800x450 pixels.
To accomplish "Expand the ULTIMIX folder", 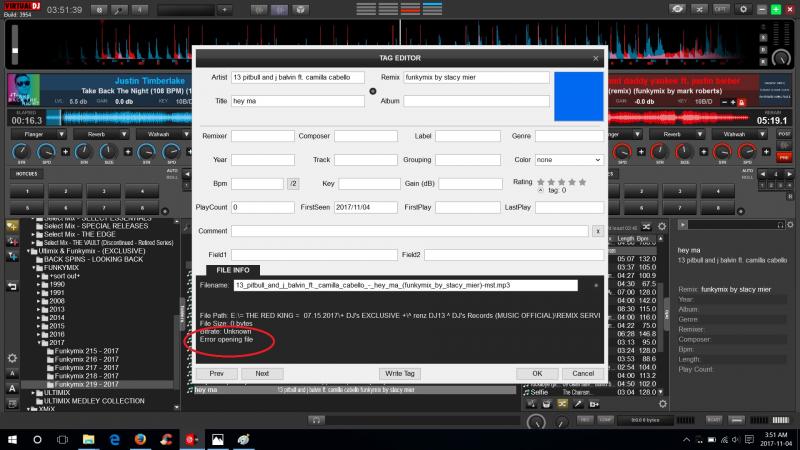I will 34,393.
